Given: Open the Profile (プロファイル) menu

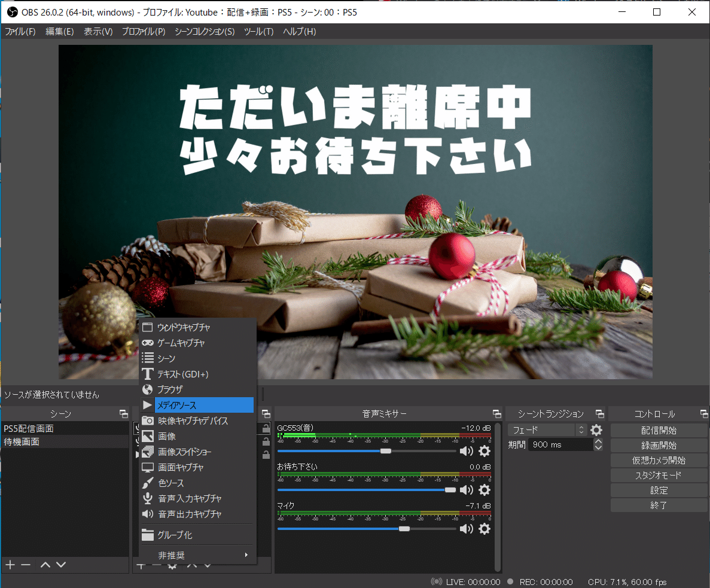Looking at the screenshot, I should coord(144,31).
